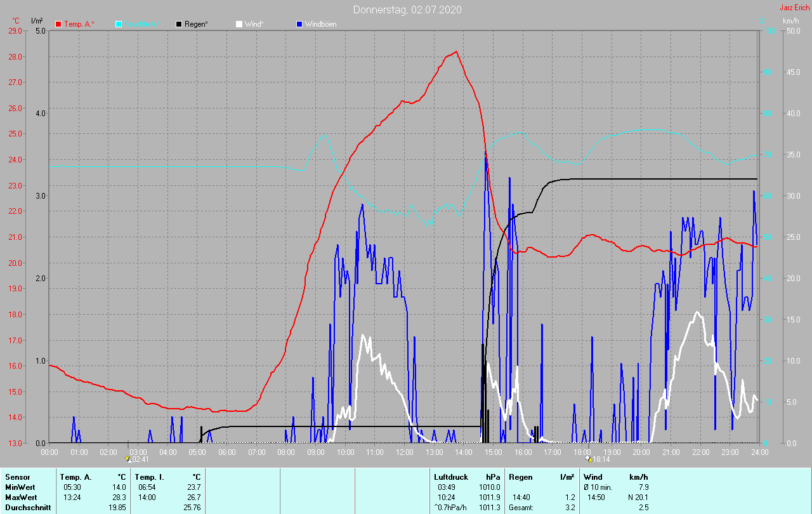Click the km/h axis unit label at the top

tap(791, 21)
